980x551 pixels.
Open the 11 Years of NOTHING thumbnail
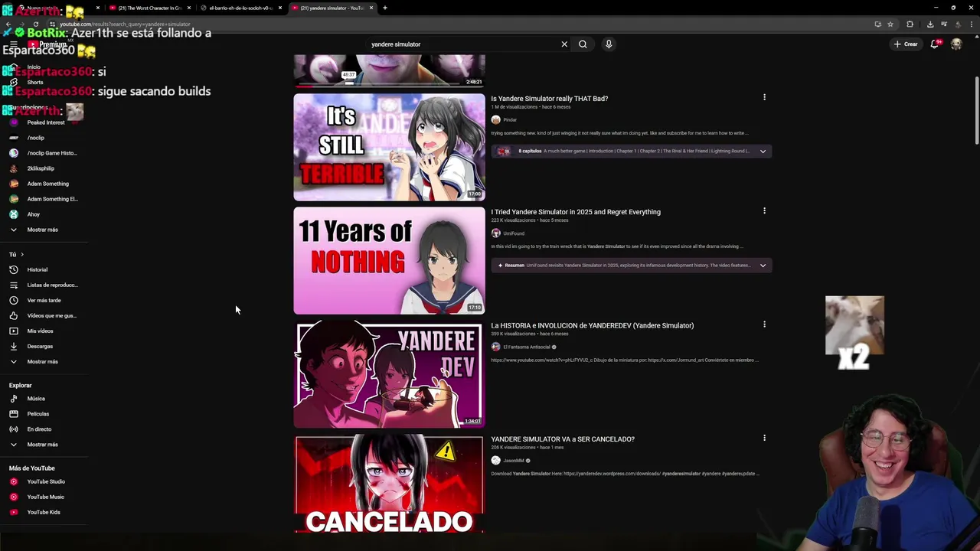click(x=389, y=261)
